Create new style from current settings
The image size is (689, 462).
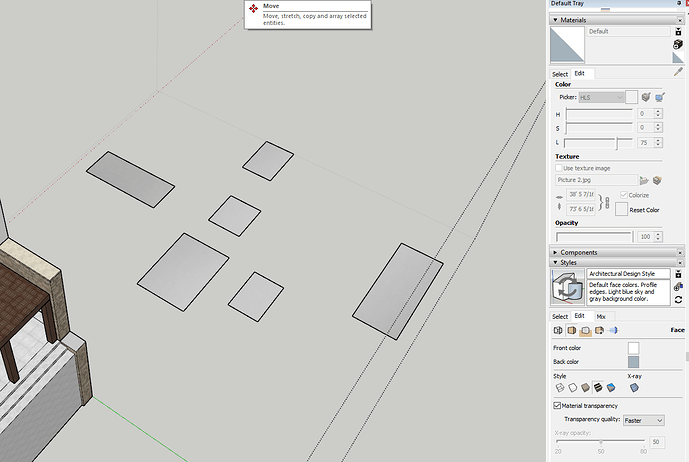pyautogui.click(x=678, y=287)
